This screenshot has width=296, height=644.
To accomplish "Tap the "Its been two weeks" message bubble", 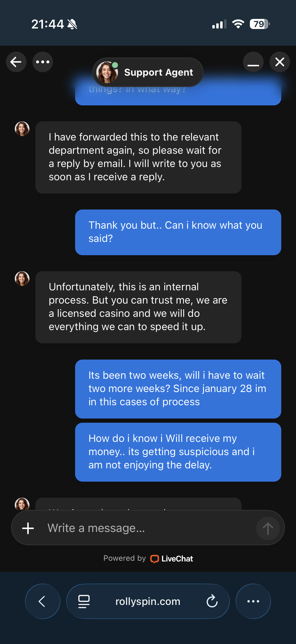I will pos(178,389).
